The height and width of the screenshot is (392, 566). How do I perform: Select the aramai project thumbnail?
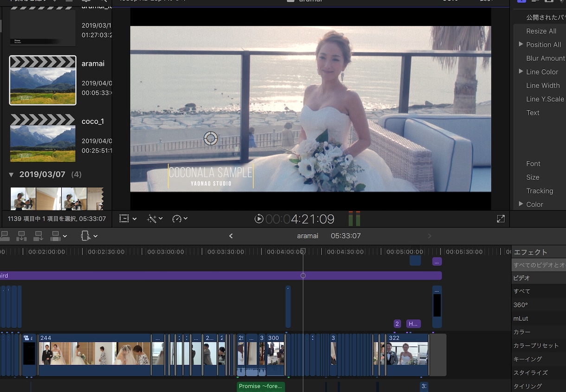(43, 81)
